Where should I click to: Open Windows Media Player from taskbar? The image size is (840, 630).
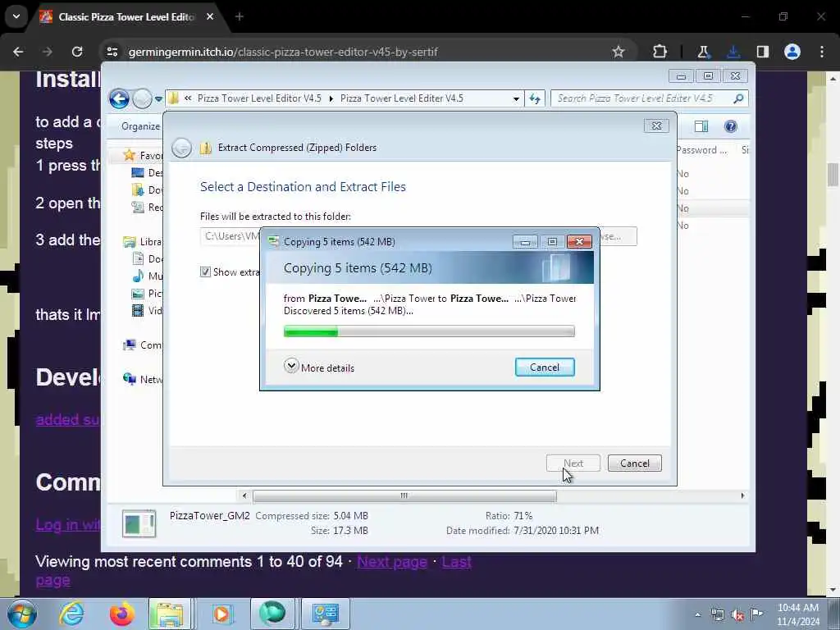click(221, 614)
